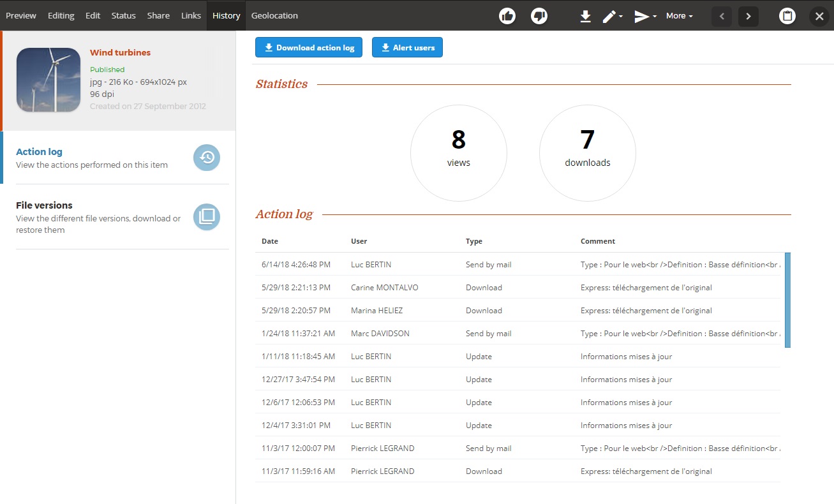Image resolution: width=834 pixels, height=504 pixels.
Task: Click the Type column header
Action: click(474, 241)
